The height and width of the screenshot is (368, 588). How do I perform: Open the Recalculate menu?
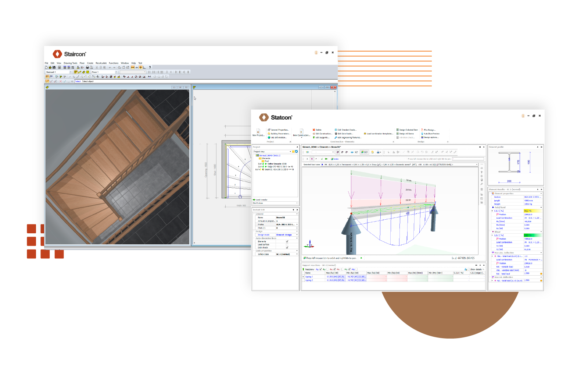click(x=101, y=63)
